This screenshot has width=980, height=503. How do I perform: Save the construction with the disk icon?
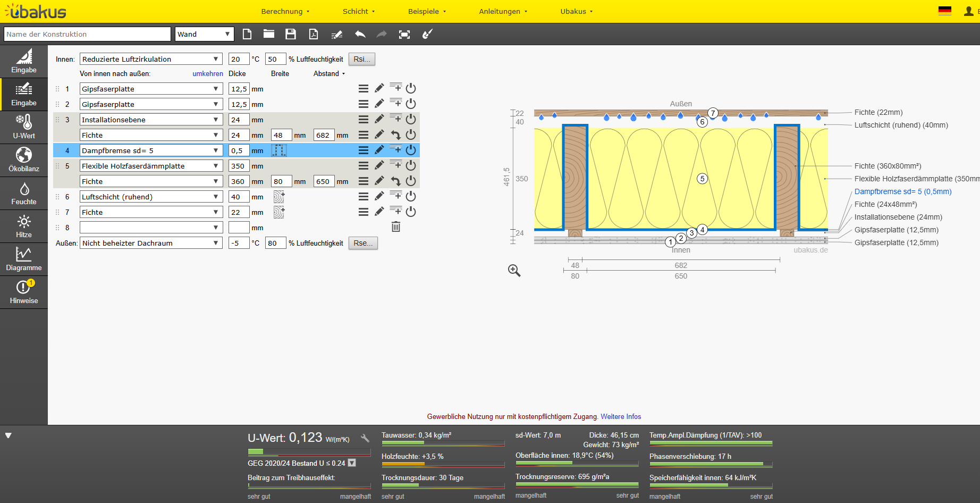pyautogui.click(x=291, y=34)
